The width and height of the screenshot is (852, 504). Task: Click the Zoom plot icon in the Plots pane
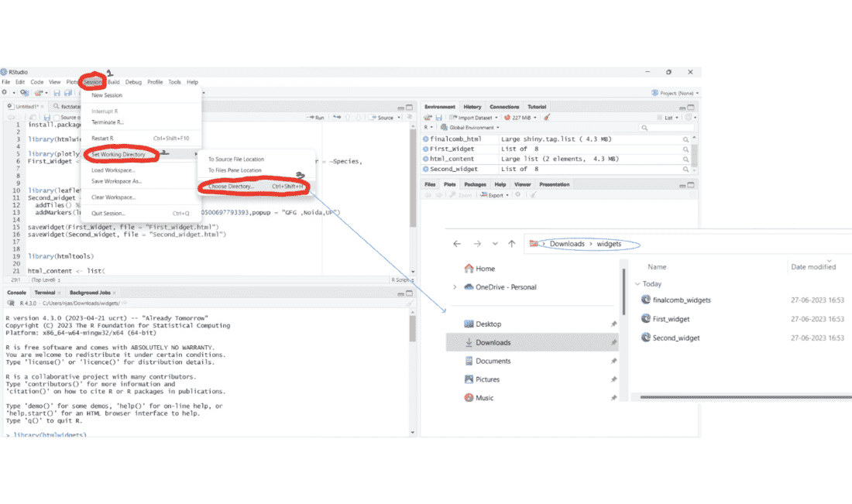[x=461, y=195]
